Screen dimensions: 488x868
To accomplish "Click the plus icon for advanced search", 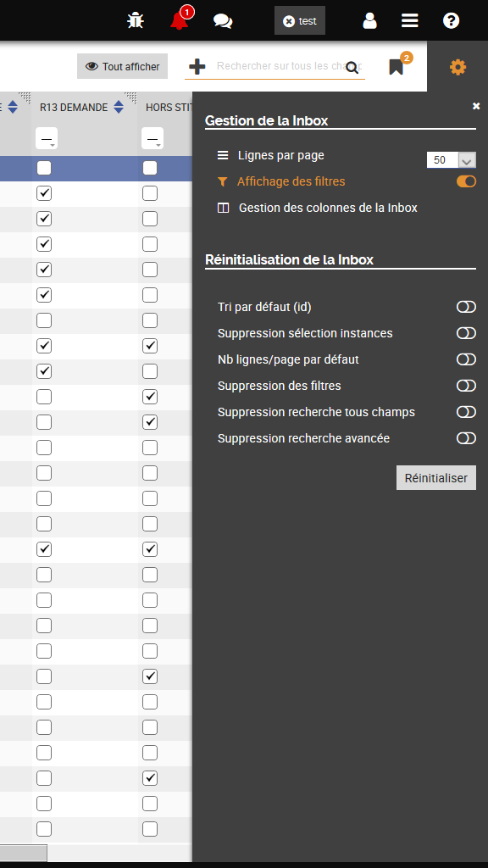I will point(197,67).
